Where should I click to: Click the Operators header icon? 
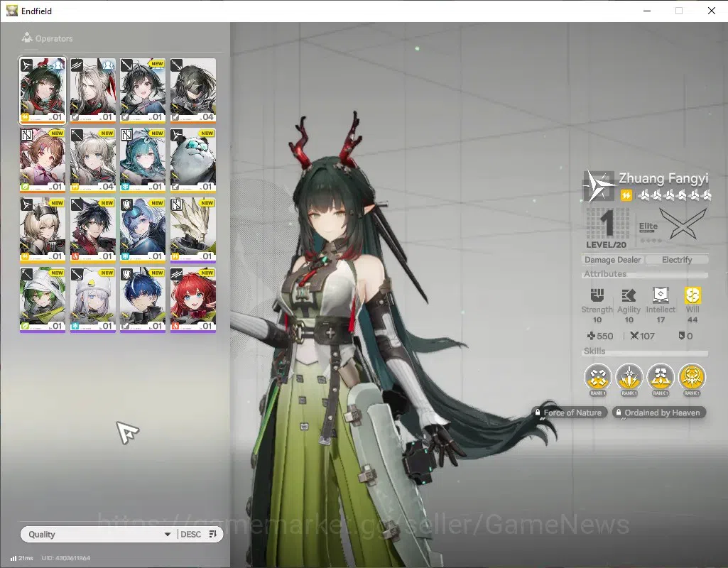click(27, 38)
